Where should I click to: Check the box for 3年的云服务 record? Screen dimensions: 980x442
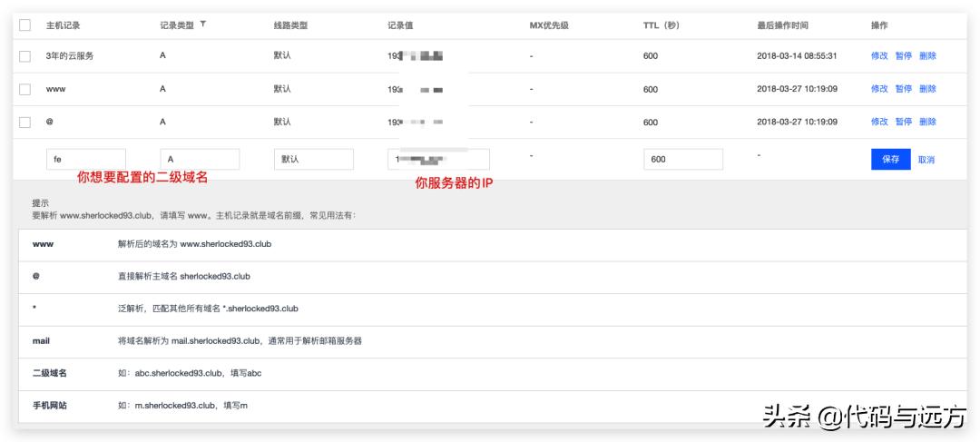click(25, 56)
